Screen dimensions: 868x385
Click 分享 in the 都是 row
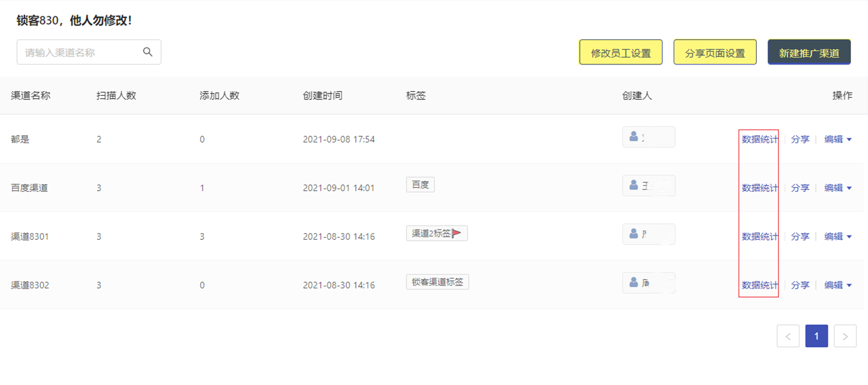click(x=800, y=139)
